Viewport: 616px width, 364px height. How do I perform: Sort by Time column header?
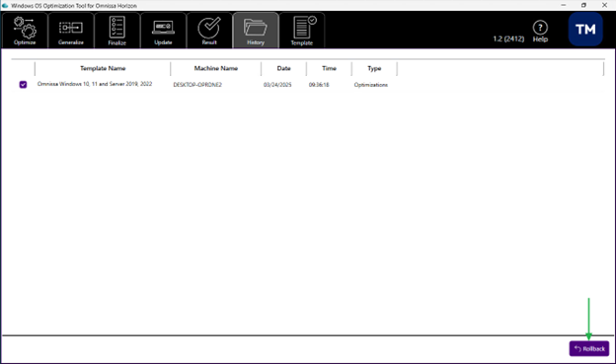329,68
